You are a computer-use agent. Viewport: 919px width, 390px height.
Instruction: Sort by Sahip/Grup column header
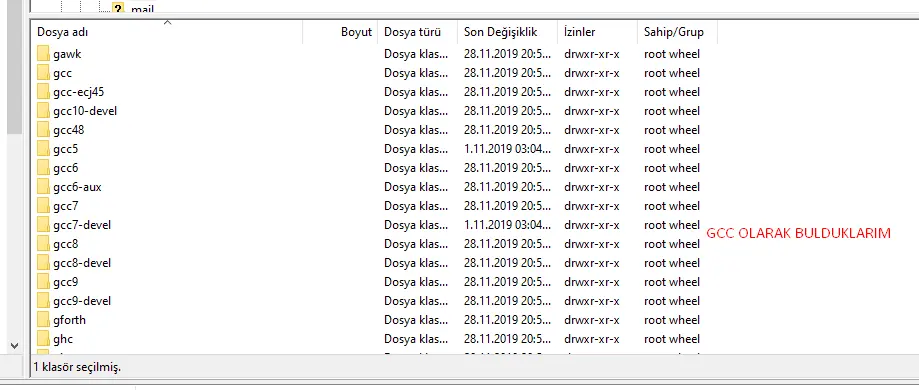[677, 32]
